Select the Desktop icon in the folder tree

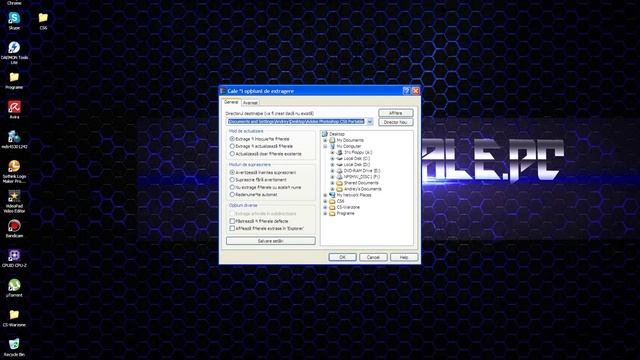(325, 134)
